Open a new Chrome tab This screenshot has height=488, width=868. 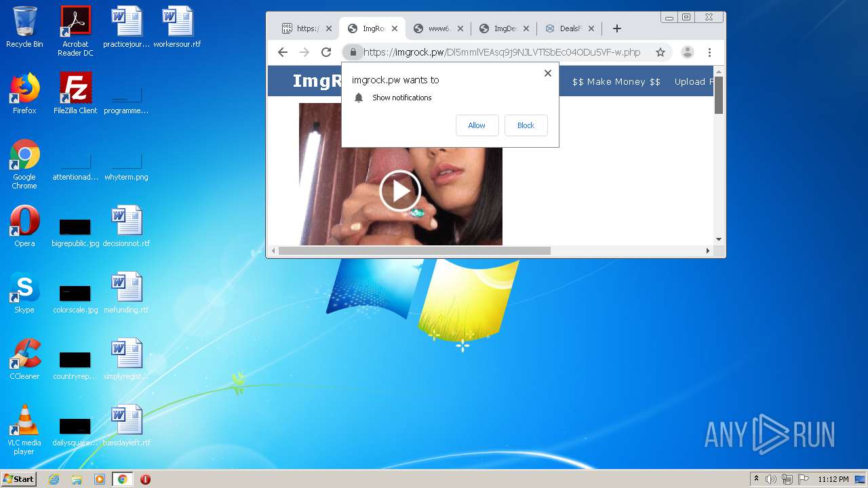click(x=616, y=28)
